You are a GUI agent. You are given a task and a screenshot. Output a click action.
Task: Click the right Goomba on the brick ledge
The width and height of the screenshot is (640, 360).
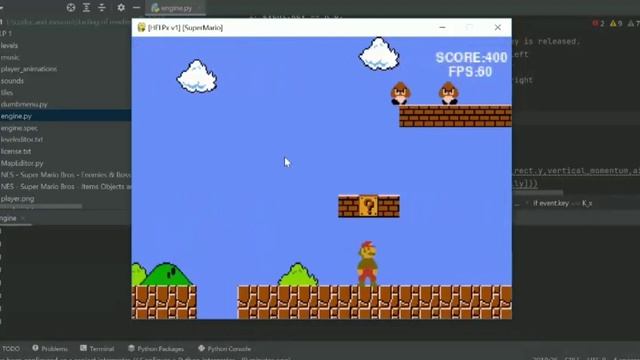(x=449, y=93)
